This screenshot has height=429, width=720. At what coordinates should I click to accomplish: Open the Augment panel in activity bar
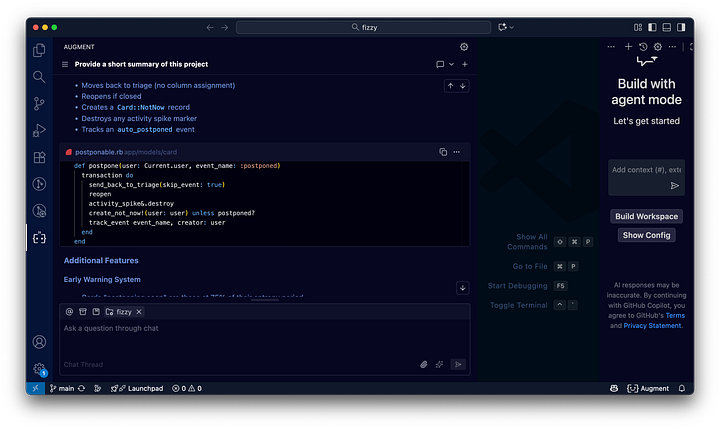pyautogui.click(x=39, y=238)
